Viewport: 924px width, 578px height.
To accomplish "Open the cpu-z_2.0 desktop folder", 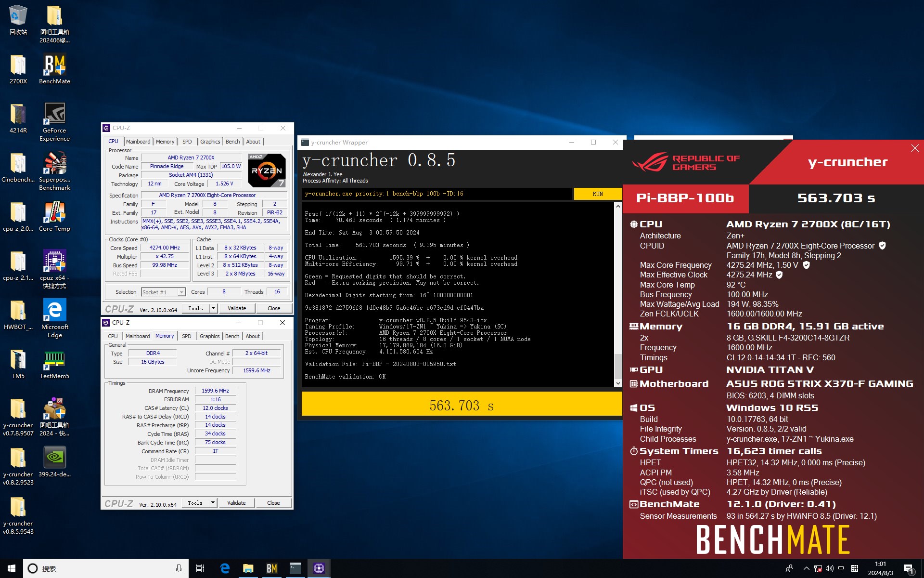I will coord(18,216).
